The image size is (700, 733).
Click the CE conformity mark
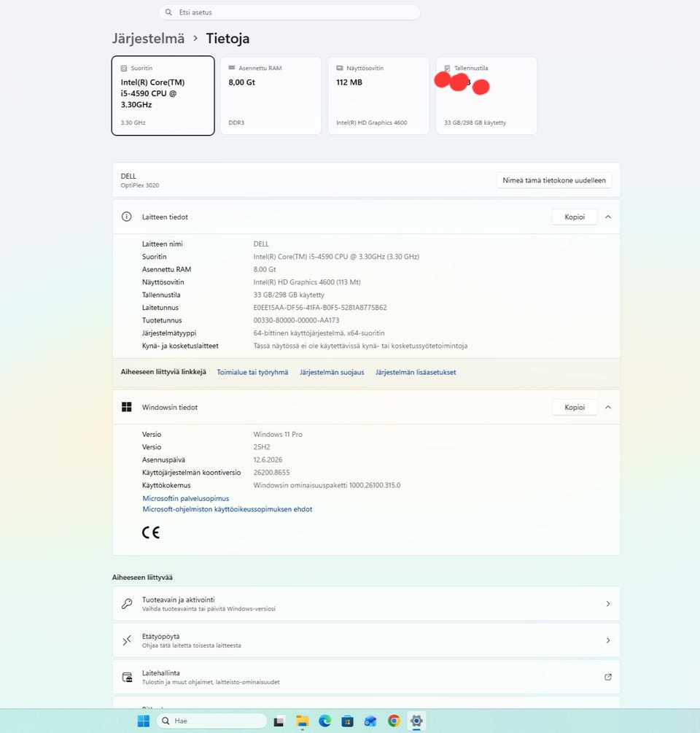pos(151,532)
